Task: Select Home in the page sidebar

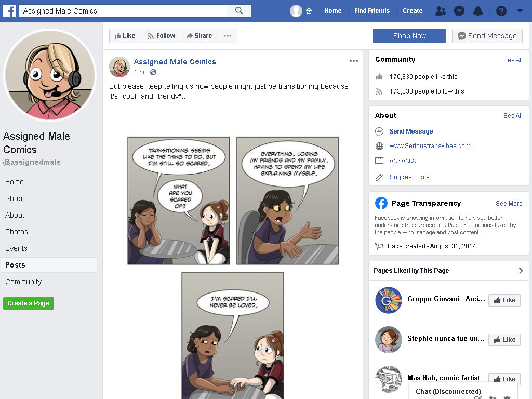Action: point(14,182)
